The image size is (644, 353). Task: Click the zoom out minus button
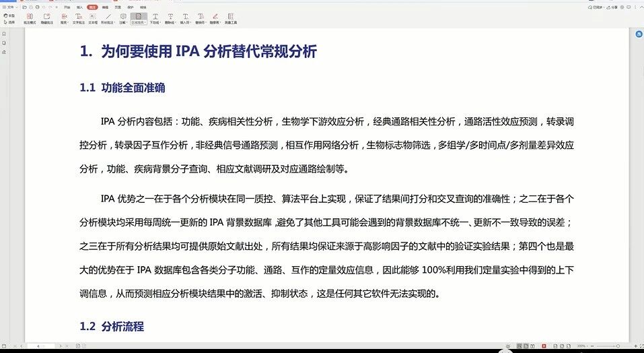point(593,346)
